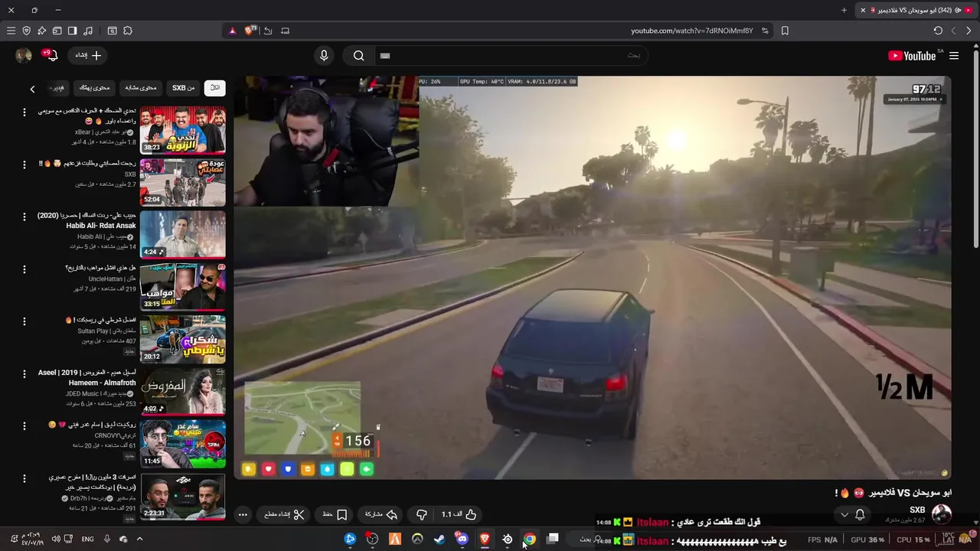Viewport: 980px width, 551px height.
Task: Show more filter chips with the chevron arrow
Action: coord(32,89)
